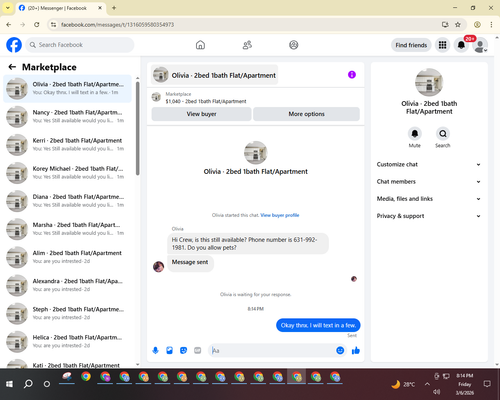The width and height of the screenshot is (500, 400).
Task: Click the Chrome address bar URL
Action: [x=117, y=25]
